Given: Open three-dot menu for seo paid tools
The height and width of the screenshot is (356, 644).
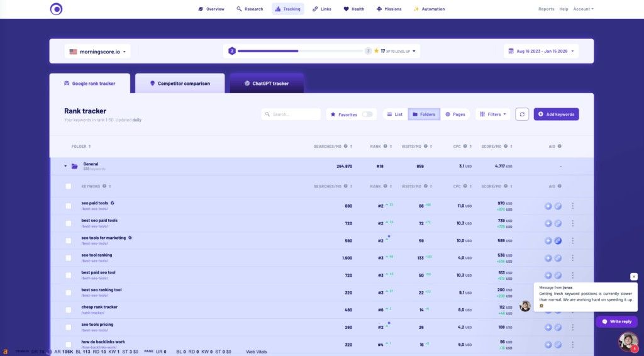Looking at the screenshot, I should coord(572,206).
